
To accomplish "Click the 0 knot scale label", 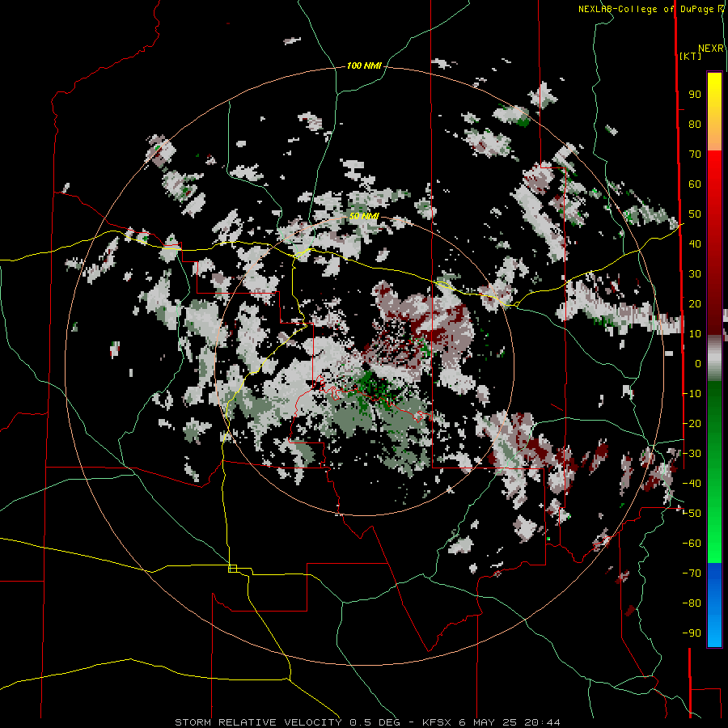I will [698, 364].
